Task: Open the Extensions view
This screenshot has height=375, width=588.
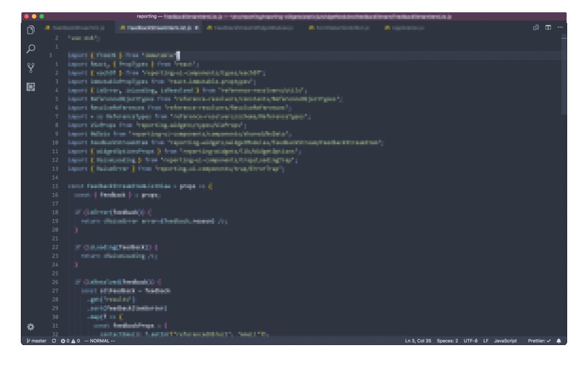Action: pos(30,86)
